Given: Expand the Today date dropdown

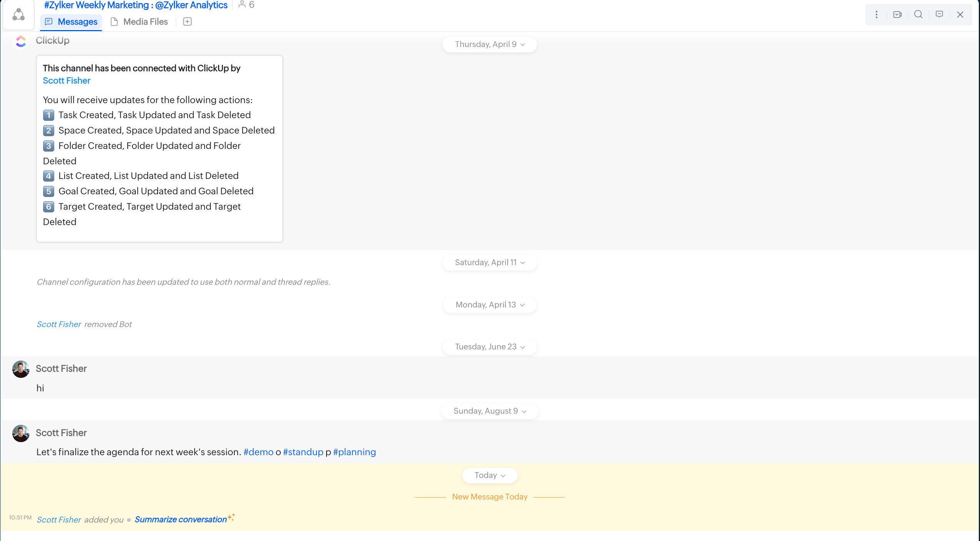Looking at the screenshot, I should [x=490, y=475].
